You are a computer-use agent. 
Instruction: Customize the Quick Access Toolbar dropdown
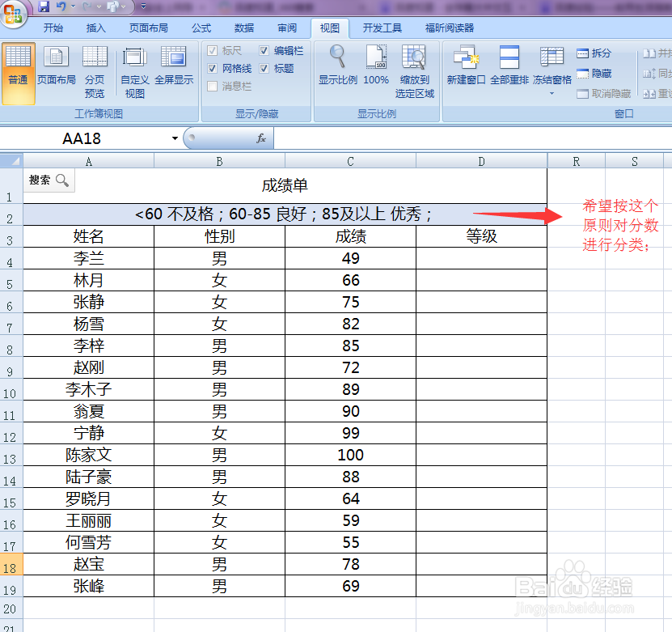click(143, 6)
